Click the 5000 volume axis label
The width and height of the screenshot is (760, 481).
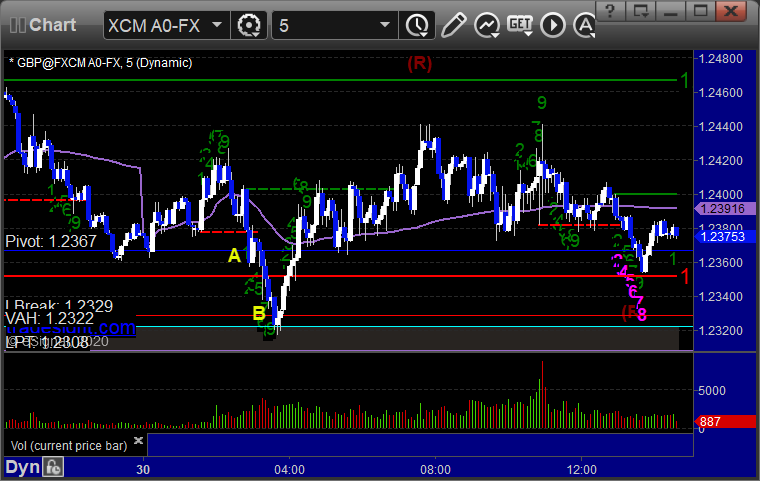coord(712,390)
